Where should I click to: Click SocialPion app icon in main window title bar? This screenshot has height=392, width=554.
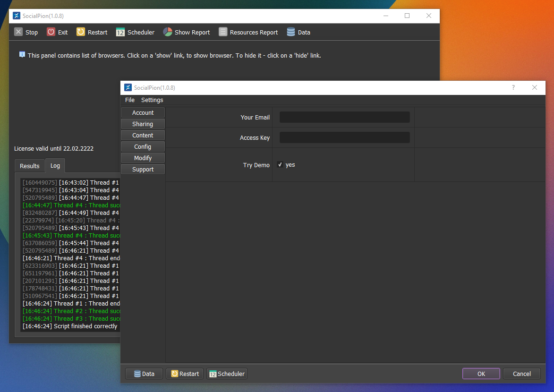17,16
